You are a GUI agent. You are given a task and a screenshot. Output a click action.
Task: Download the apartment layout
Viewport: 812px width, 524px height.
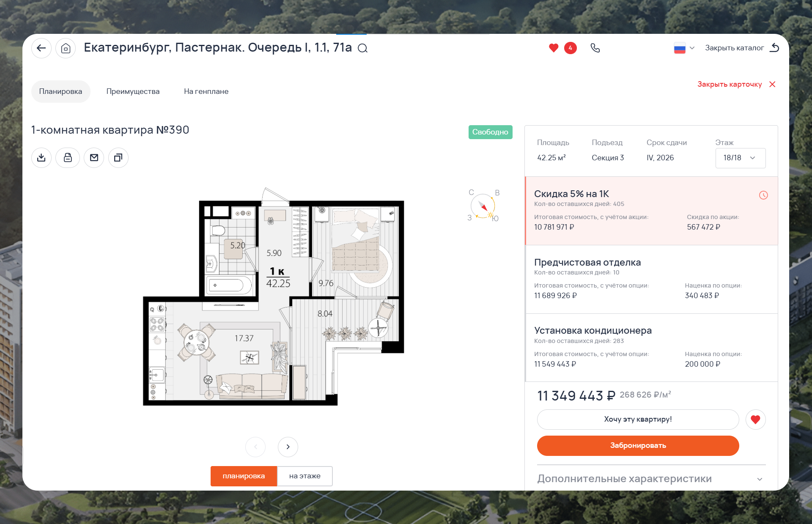41,158
